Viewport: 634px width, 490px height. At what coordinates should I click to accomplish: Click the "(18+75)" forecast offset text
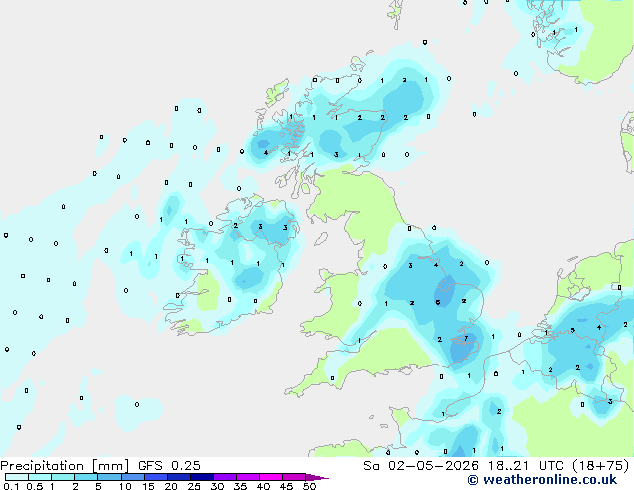point(601,466)
